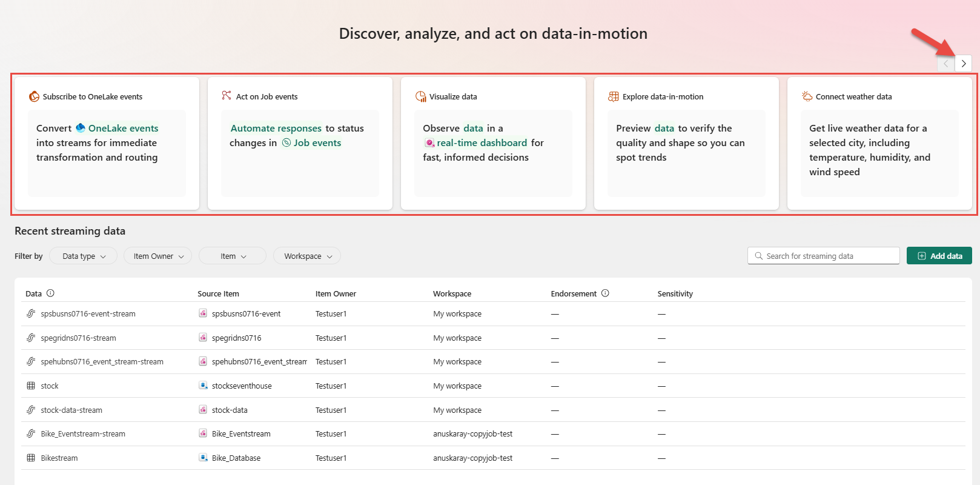Click the stockseventhouse source item icon
Screen dimensions: 980x485
204,386
